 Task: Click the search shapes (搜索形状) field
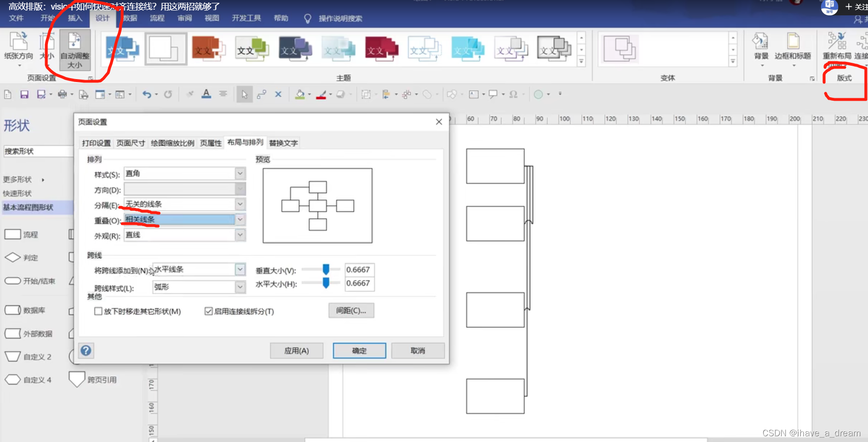(x=38, y=151)
